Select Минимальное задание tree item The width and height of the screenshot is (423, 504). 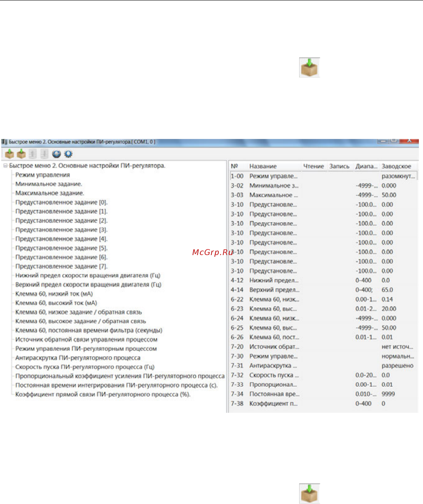pyautogui.click(x=49, y=184)
